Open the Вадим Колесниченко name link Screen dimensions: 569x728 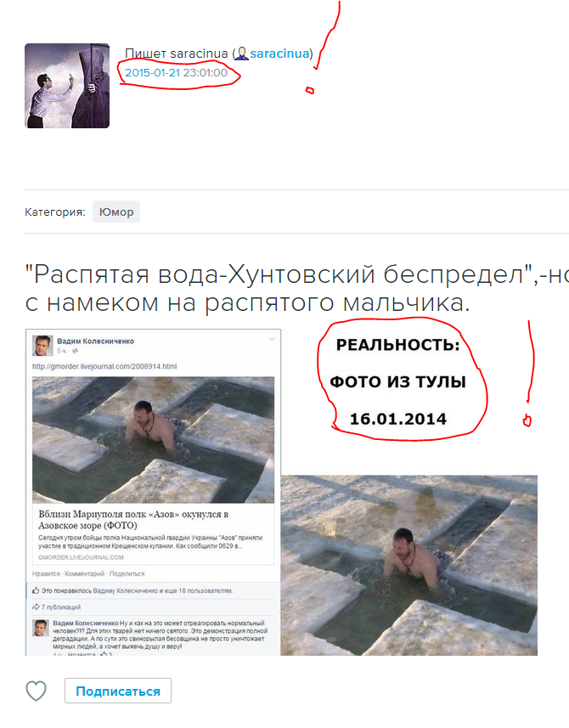95,341
